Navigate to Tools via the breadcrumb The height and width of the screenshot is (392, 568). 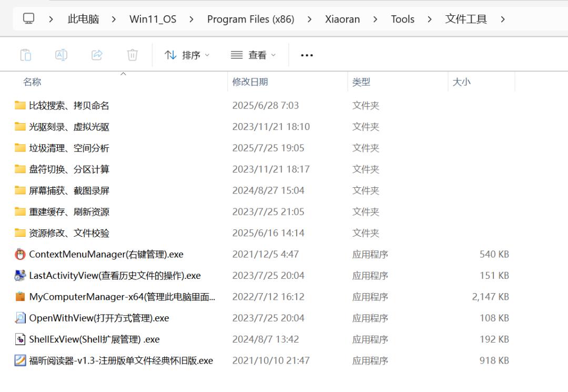coord(402,19)
